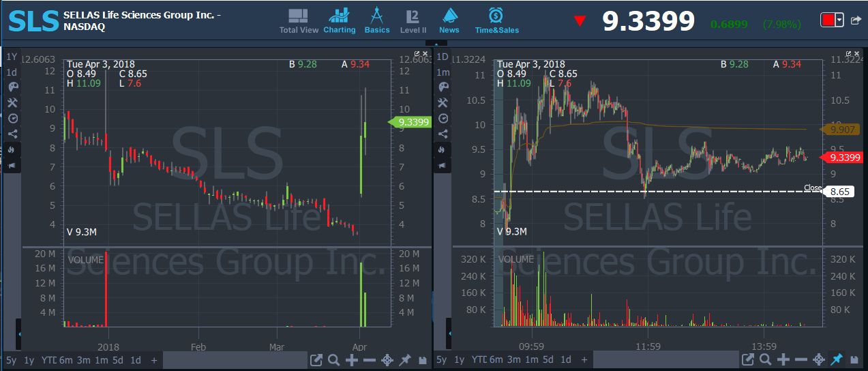Select the 6m range on left chart
This screenshot has width=868, height=371.
[65, 359]
